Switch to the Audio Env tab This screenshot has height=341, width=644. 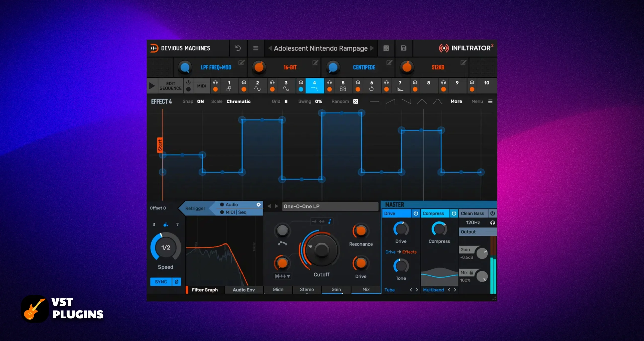(x=244, y=290)
